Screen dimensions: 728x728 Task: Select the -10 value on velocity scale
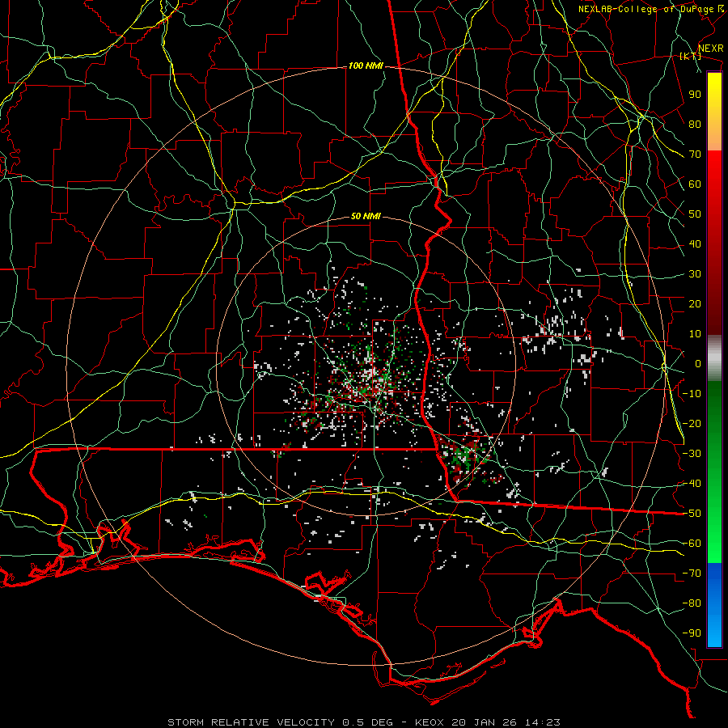(x=692, y=394)
